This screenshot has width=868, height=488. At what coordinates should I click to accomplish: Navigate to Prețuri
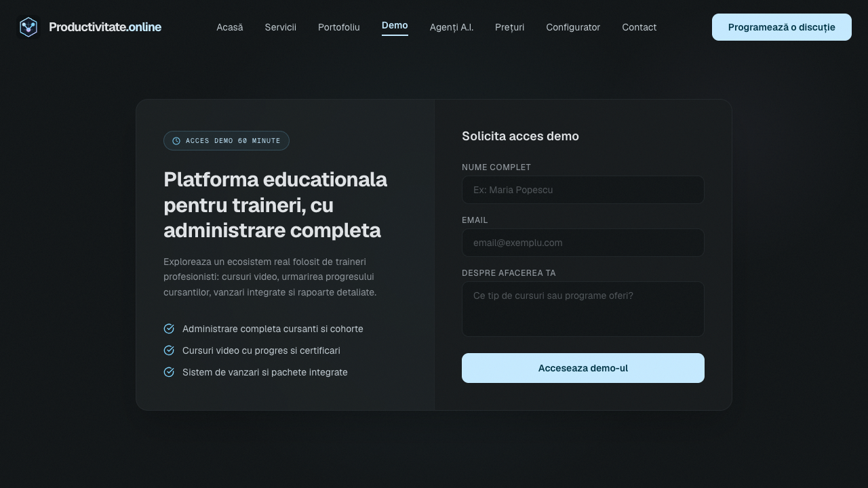pyautogui.click(x=510, y=27)
